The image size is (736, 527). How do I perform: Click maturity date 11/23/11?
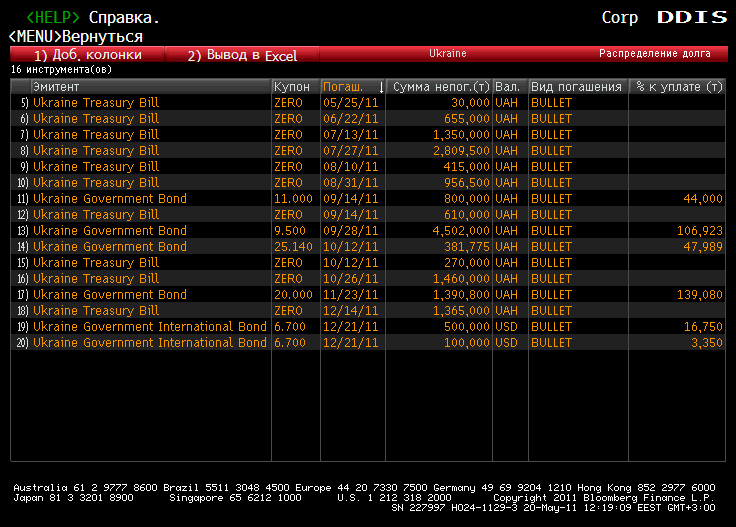351,294
